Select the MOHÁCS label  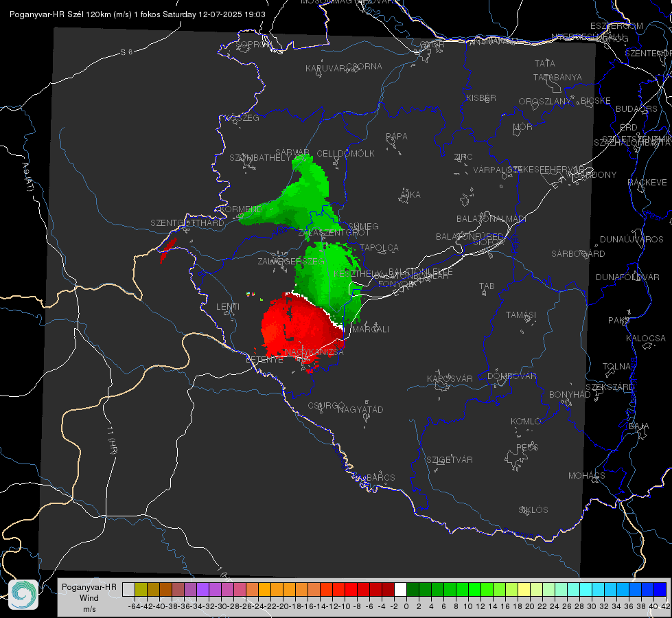(x=587, y=476)
